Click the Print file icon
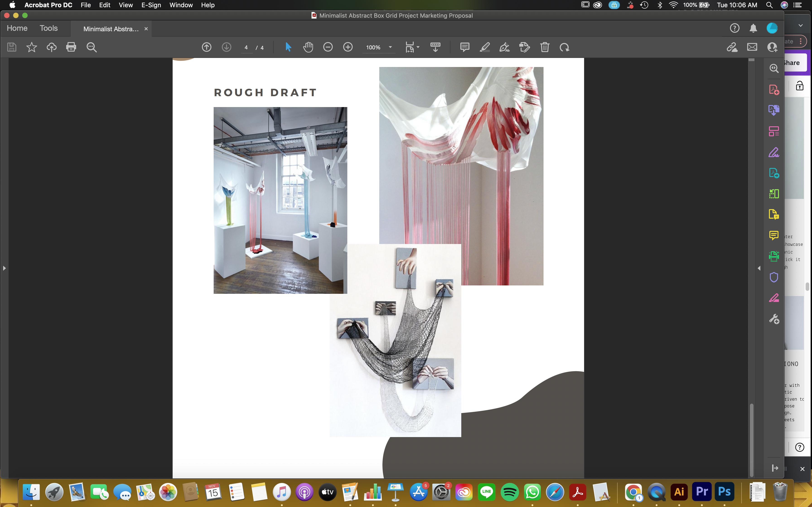The image size is (812, 507). point(71,47)
